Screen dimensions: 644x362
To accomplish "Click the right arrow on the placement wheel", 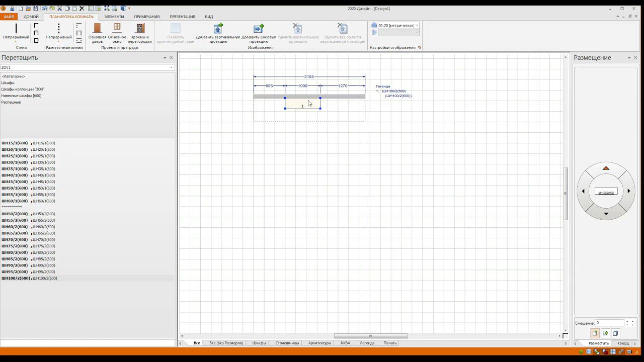I will 629,191.
